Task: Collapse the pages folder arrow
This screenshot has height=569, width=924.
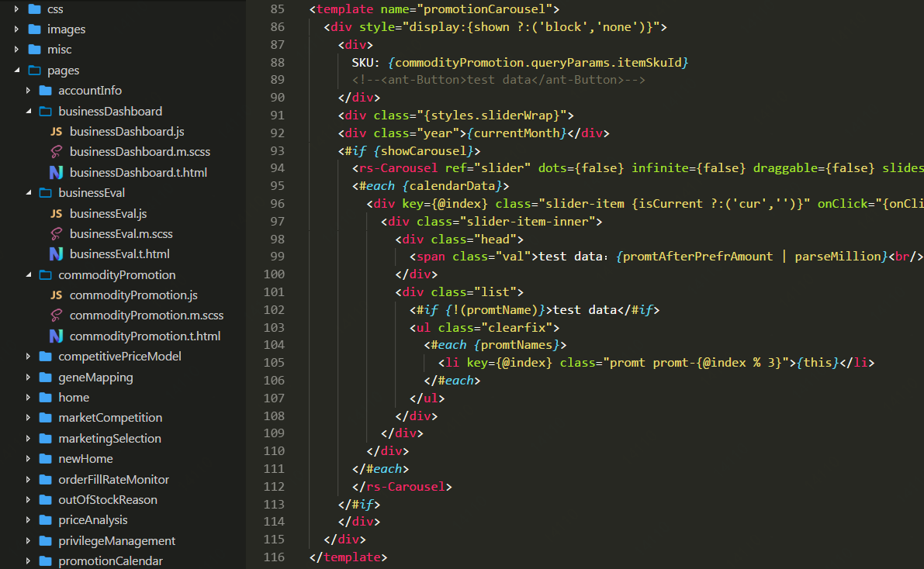Action: (x=16, y=70)
